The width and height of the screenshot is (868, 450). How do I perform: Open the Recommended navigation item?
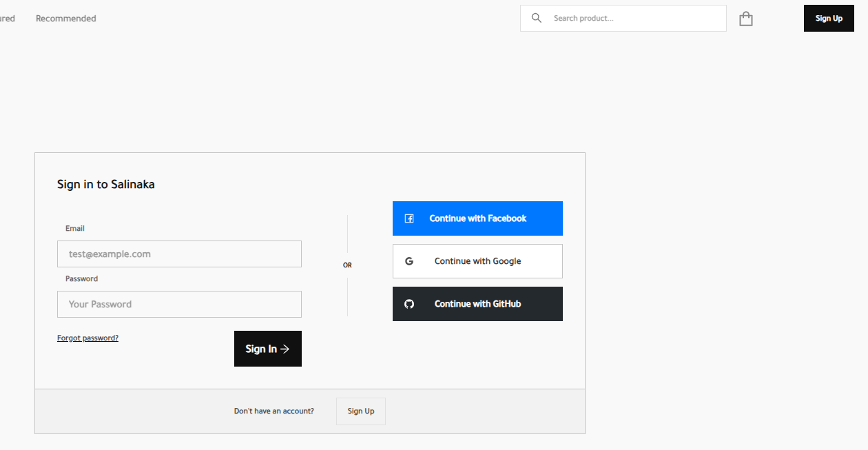[x=66, y=19]
